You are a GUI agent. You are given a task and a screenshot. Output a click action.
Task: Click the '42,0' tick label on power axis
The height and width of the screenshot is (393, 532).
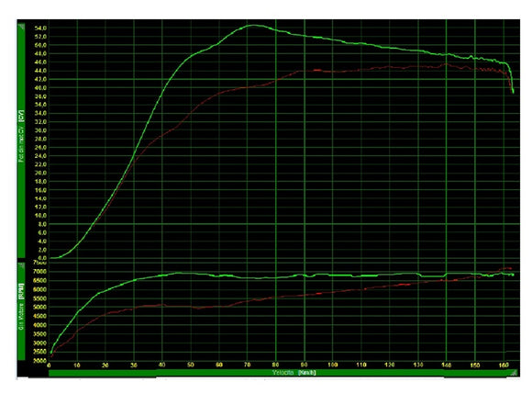click(40, 79)
